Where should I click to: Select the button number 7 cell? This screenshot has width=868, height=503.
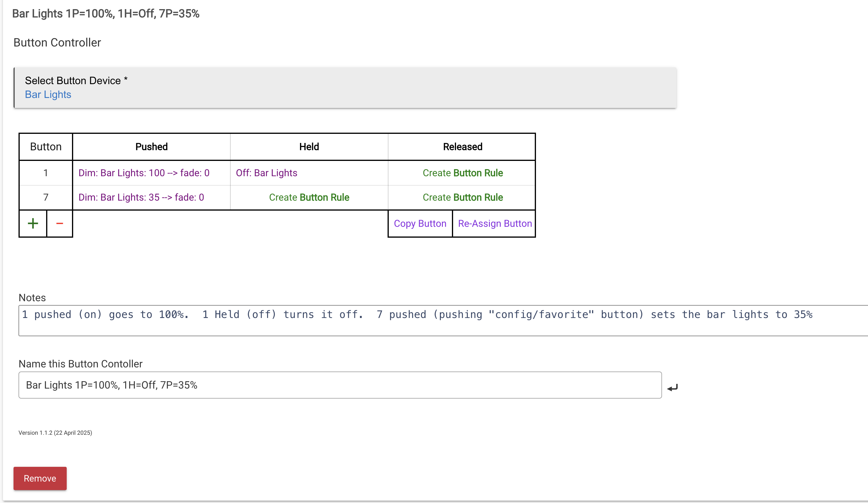point(46,197)
